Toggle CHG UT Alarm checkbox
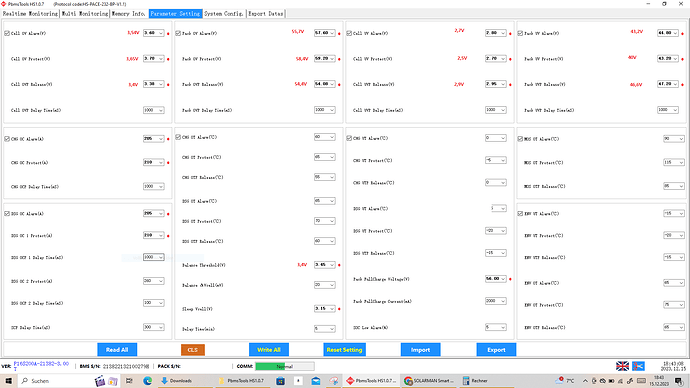The width and height of the screenshot is (690, 388). 349,138
